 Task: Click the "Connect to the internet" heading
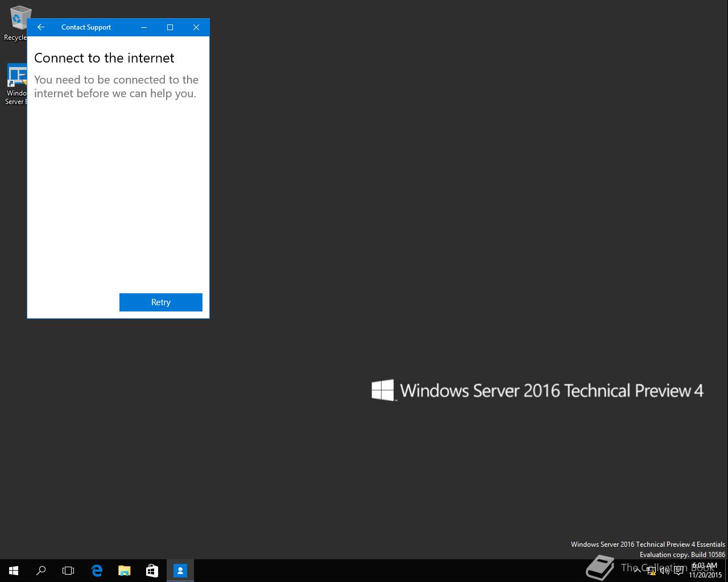tap(104, 58)
